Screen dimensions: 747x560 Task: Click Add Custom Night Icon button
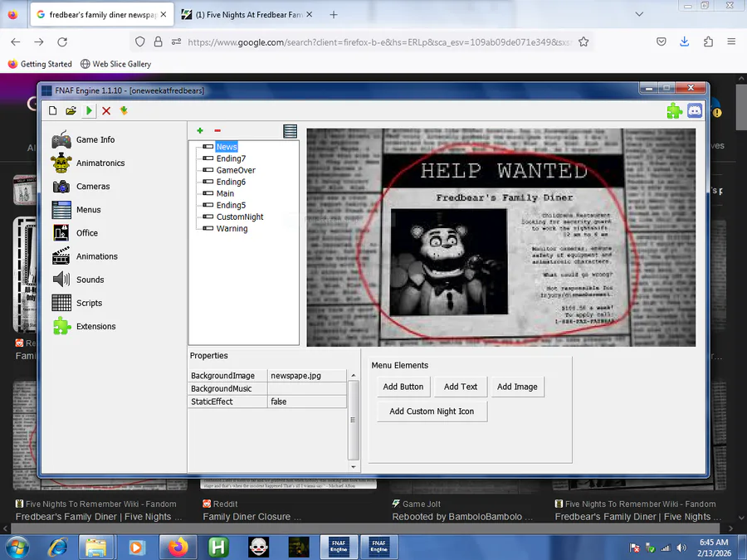tap(432, 411)
